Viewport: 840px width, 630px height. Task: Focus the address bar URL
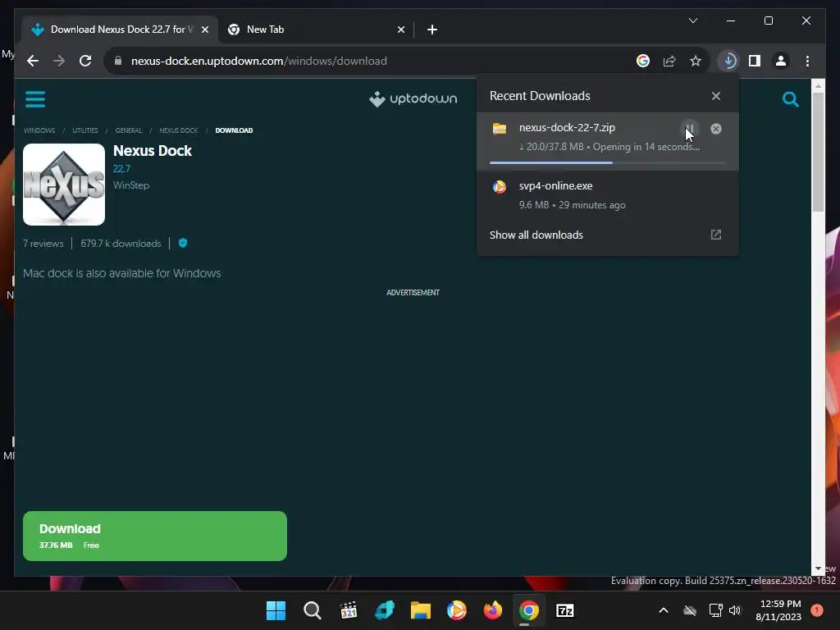258,61
